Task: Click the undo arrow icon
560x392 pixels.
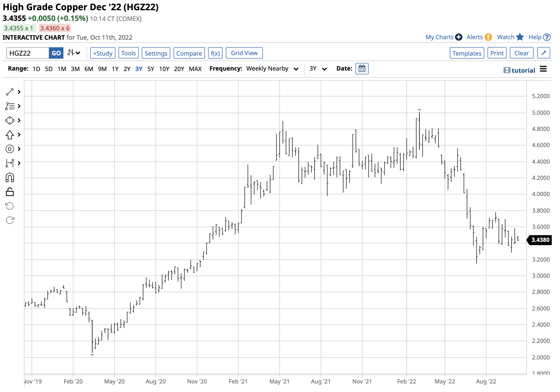Action: tap(10, 206)
